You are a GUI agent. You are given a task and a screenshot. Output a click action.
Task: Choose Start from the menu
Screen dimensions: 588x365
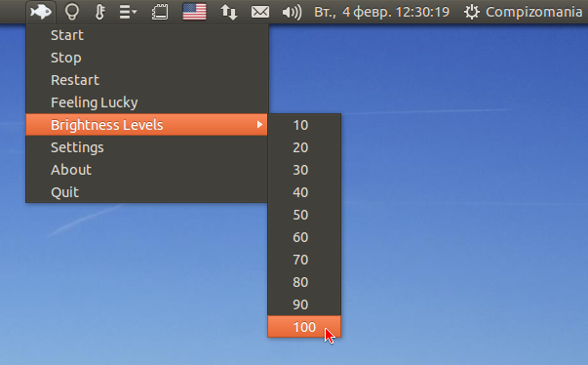146,35
